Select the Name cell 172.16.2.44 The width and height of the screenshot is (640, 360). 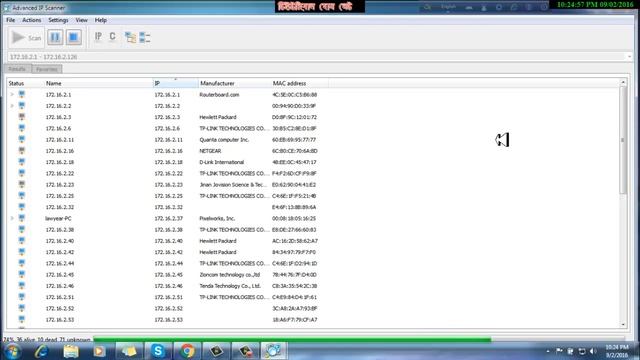tap(60, 263)
